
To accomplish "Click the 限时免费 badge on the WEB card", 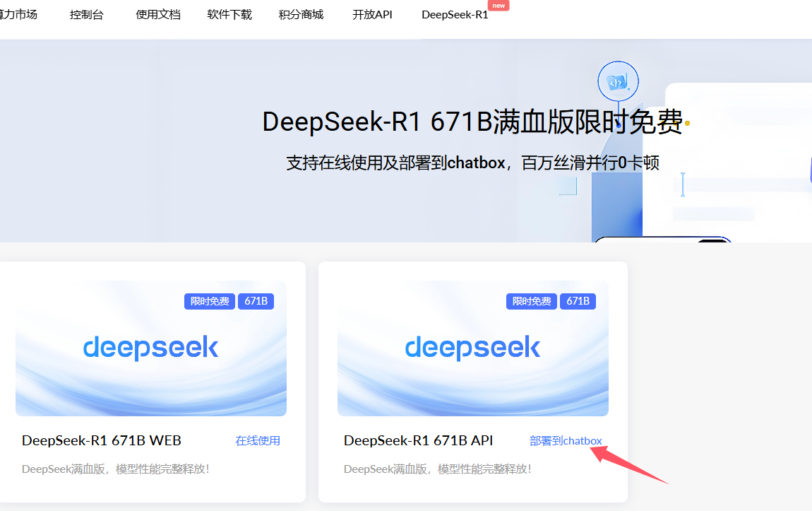I will 209,301.
